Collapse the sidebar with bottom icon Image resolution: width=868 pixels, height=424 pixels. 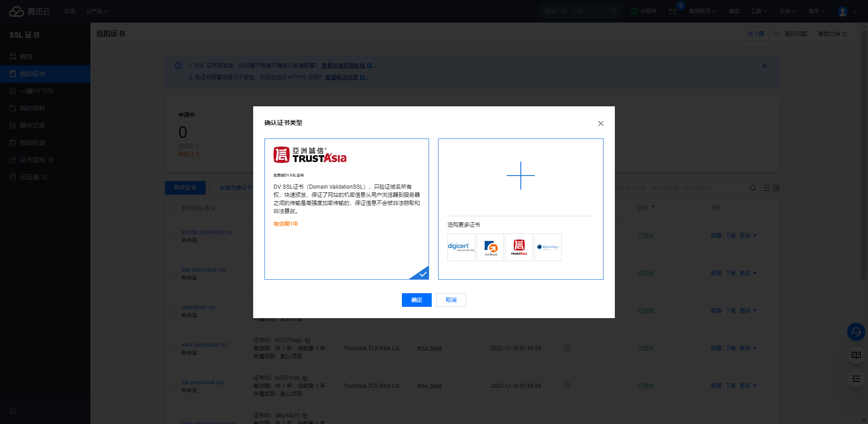point(13,411)
